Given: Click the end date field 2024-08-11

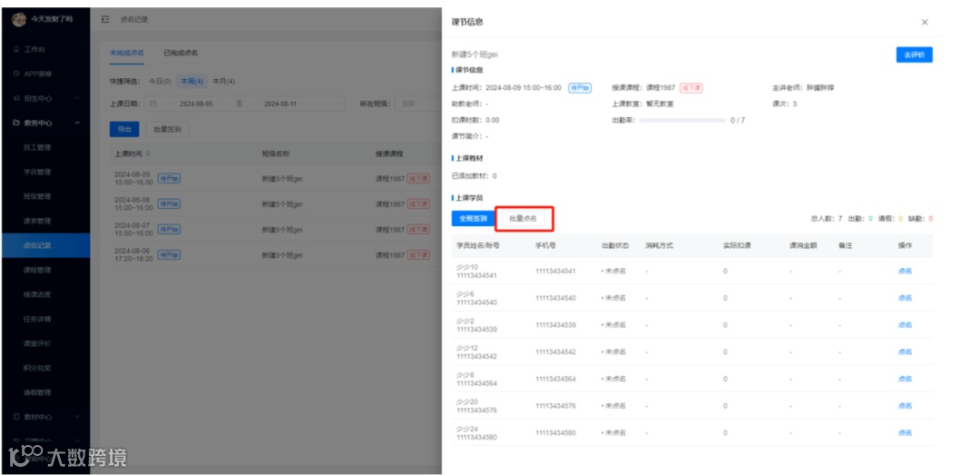Looking at the screenshot, I should 280,104.
